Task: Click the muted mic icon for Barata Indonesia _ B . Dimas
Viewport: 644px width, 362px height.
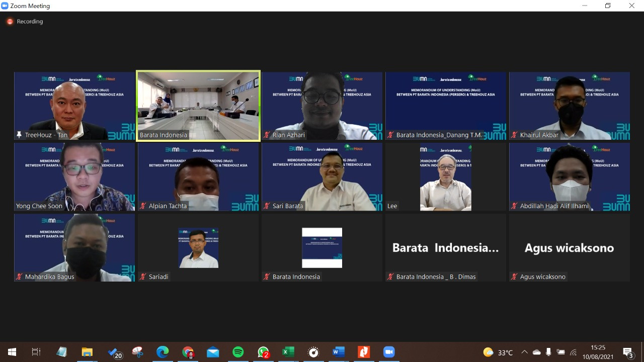Action: pos(390,277)
